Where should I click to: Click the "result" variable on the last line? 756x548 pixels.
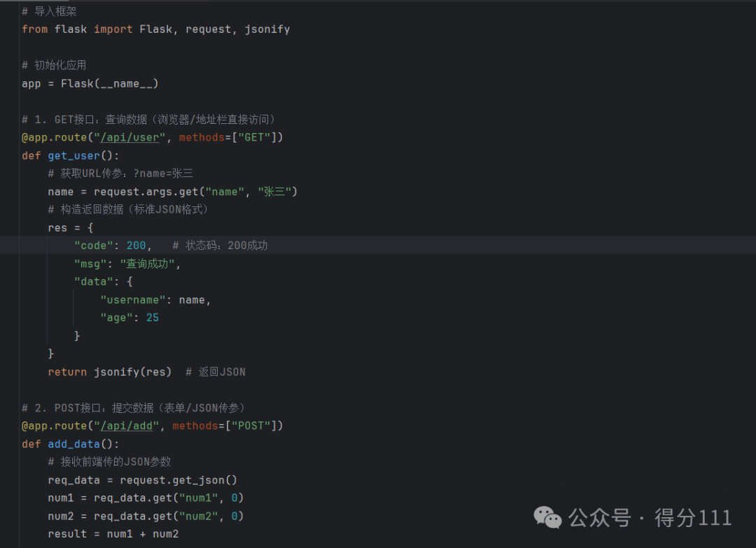click(x=67, y=535)
